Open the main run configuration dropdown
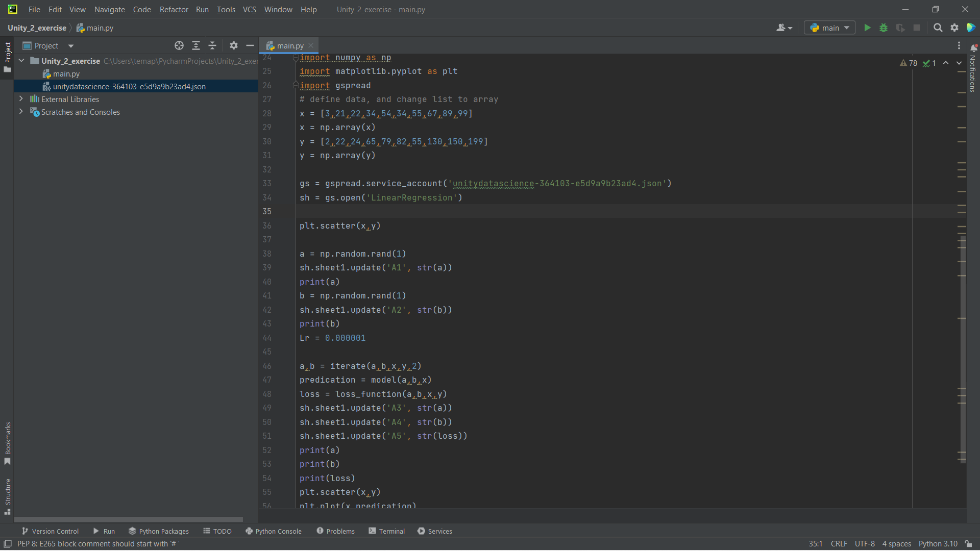This screenshot has height=551, width=980. [829, 28]
